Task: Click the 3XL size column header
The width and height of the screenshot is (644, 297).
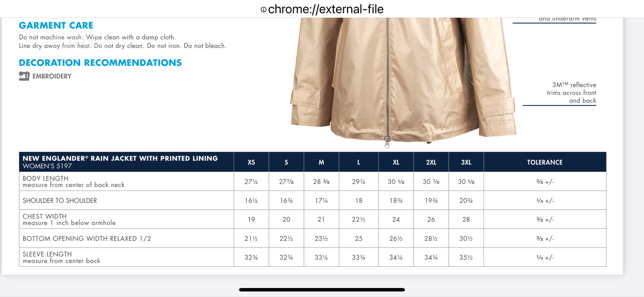Action: coord(466,163)
